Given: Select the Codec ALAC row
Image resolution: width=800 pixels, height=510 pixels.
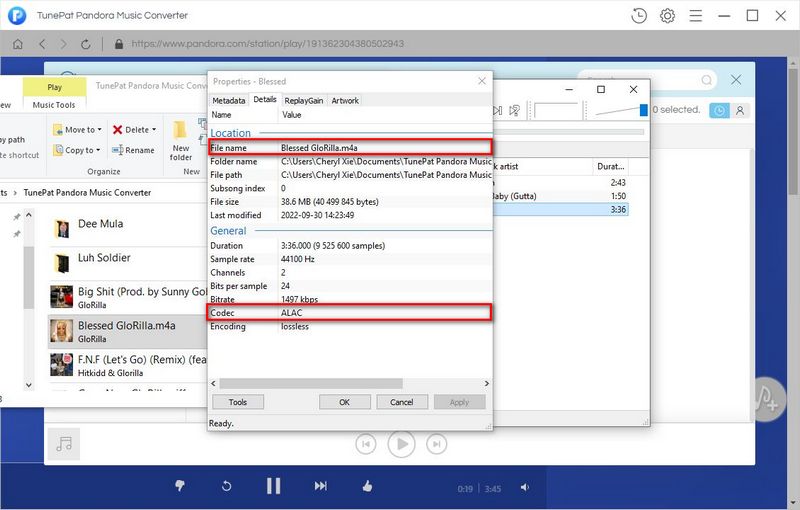Looking at the screenshot, I should tap(350, 313).
